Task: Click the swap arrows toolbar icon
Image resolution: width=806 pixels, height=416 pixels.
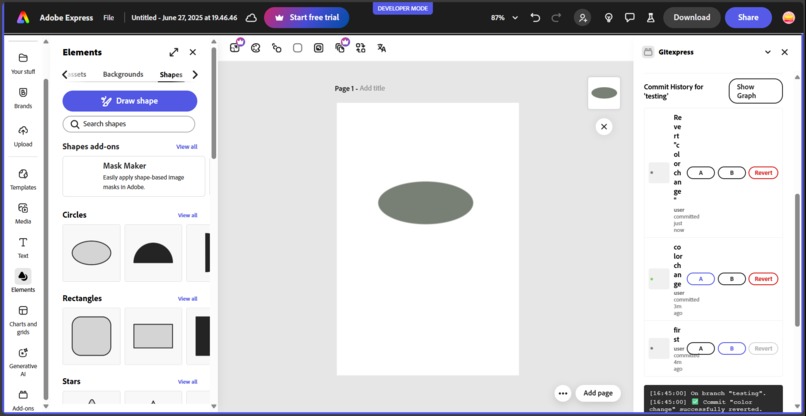Action: click(x=360, y=48)
